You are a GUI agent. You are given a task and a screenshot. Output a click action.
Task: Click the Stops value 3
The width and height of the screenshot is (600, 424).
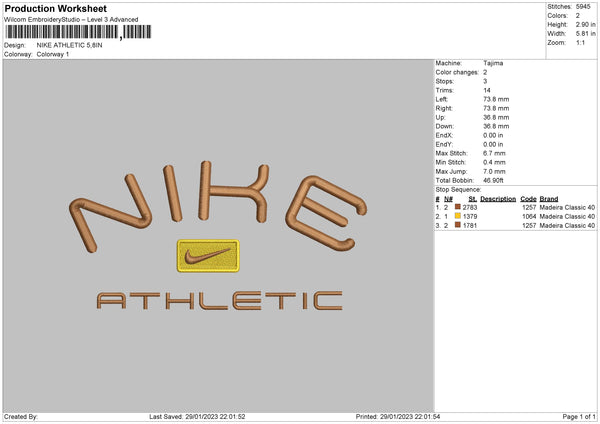click(485, 81)
